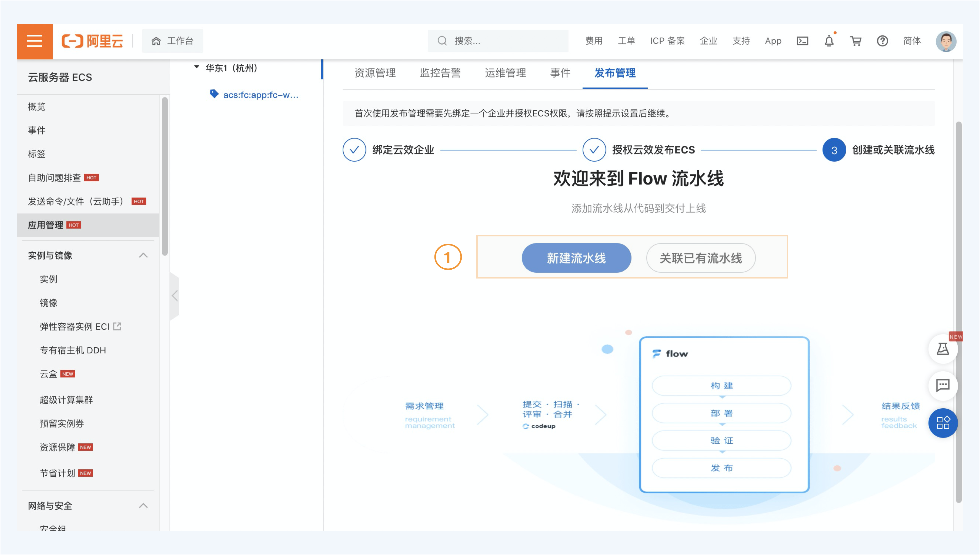Open 节省计划 in the sidebar

pos(57,473)
